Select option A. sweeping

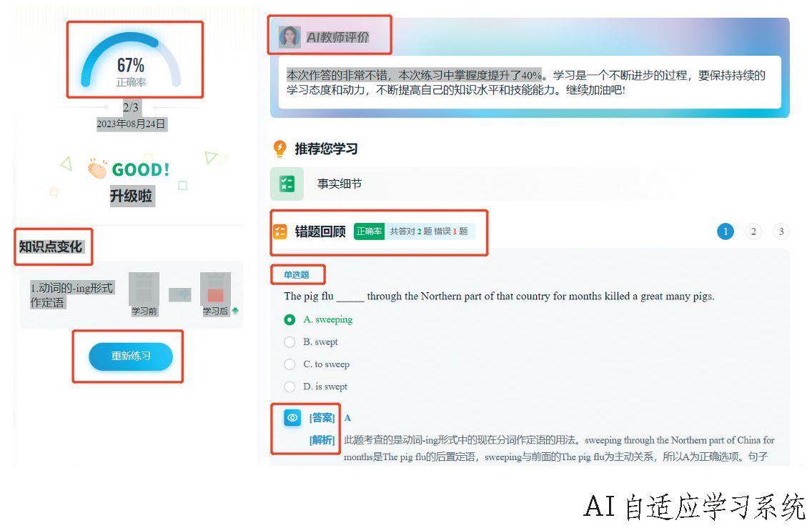[x=319, y=319]
